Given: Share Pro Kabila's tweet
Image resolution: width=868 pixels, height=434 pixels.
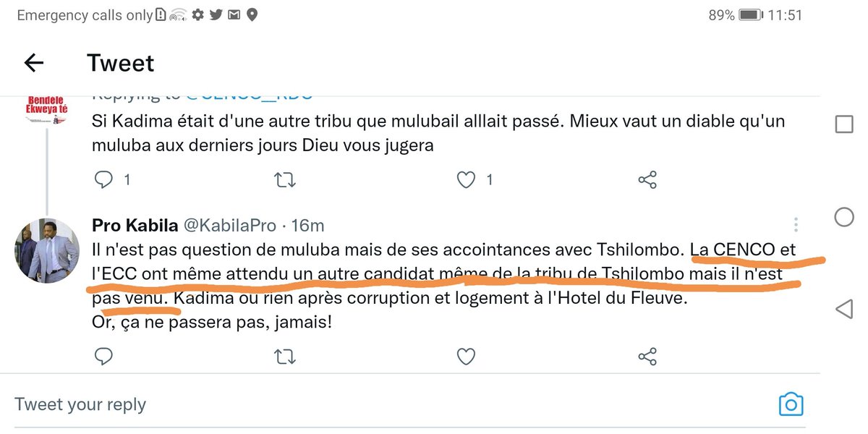Looking at the screenshot, I should click(x=647, y=356).
